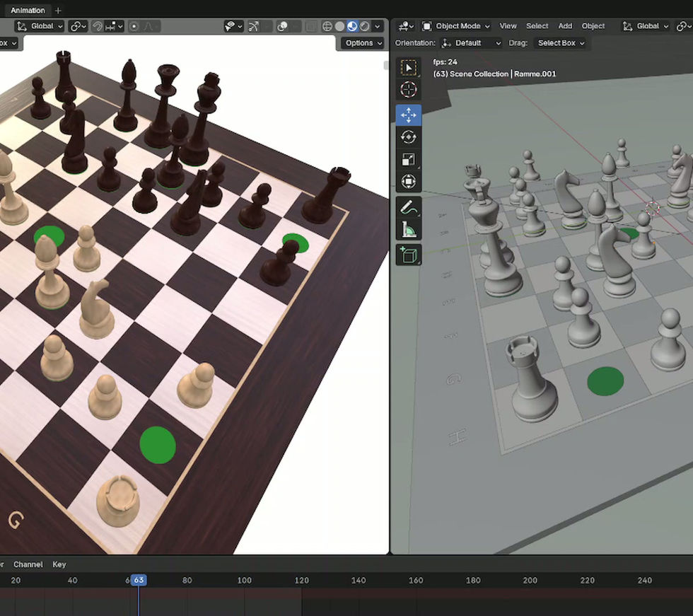This screenshot has width=693, height=616.
Task: Switch to the Animation workspace tab
Action: click(x=28, y=10)
